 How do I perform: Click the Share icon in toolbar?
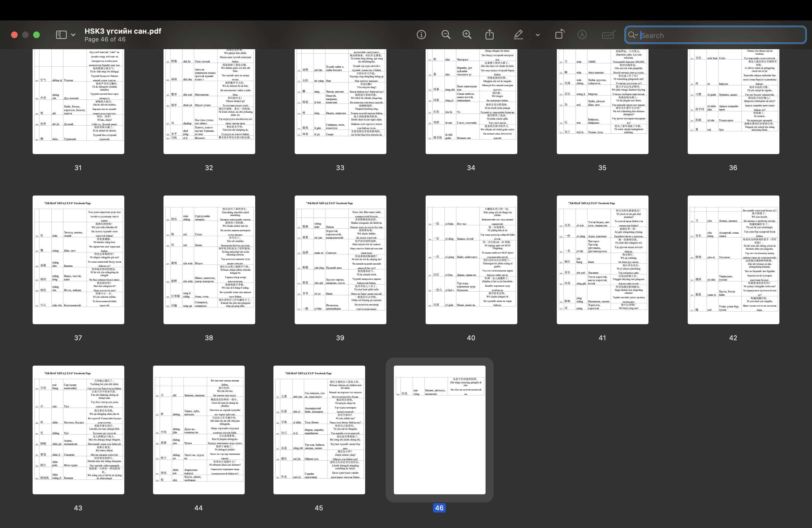coord(489,35)
